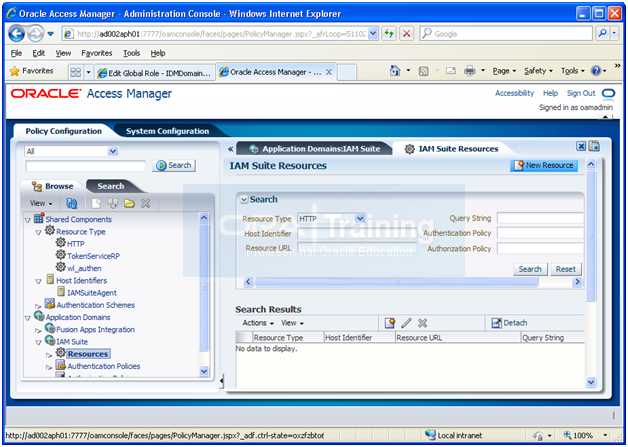Image resolution: width=628 pixels, height=447 pixels.
Task: Click the New Resource button
Action: point(544,165)
